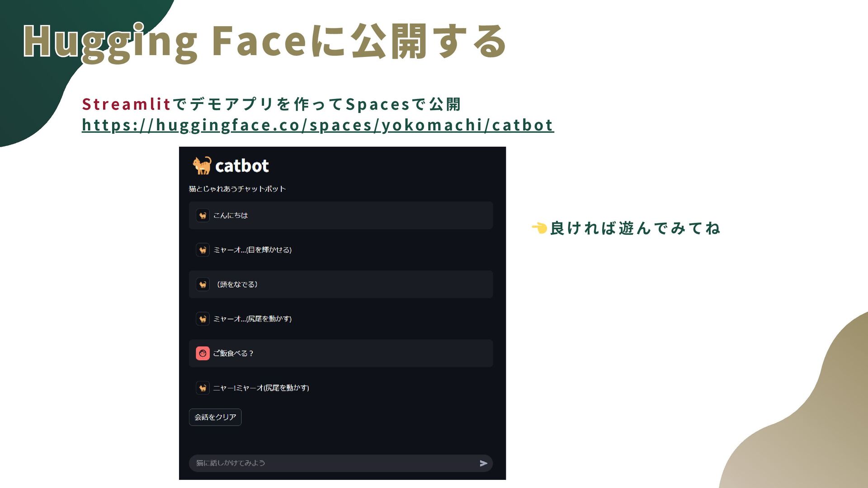Click the cat avatar beside こんにちは
The width and height of the screenshot is (868, 488).
203,216
